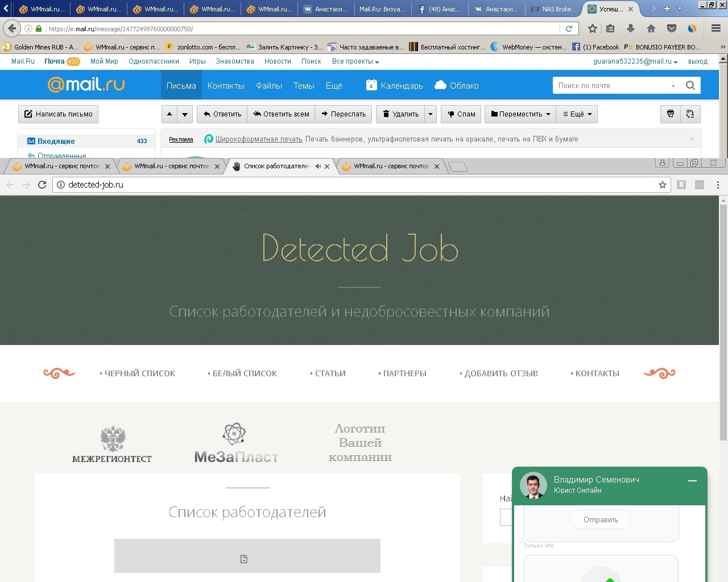
Task: Print the message via printer icon
Action: [x=671, y=114]
